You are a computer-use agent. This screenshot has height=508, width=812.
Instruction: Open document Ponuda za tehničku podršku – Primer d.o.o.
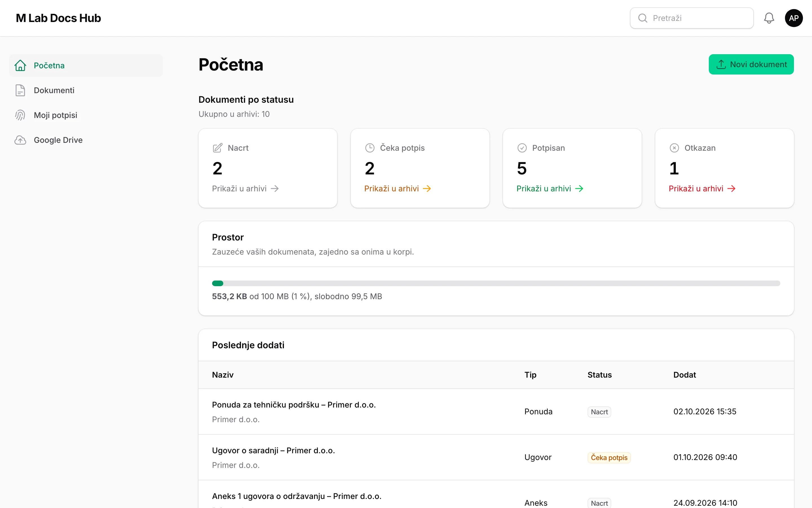294,404
